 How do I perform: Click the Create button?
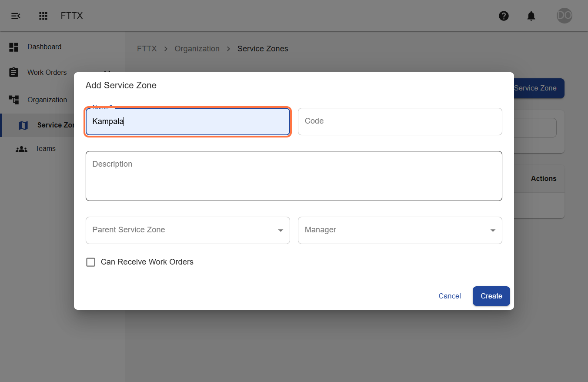point(491,296)
